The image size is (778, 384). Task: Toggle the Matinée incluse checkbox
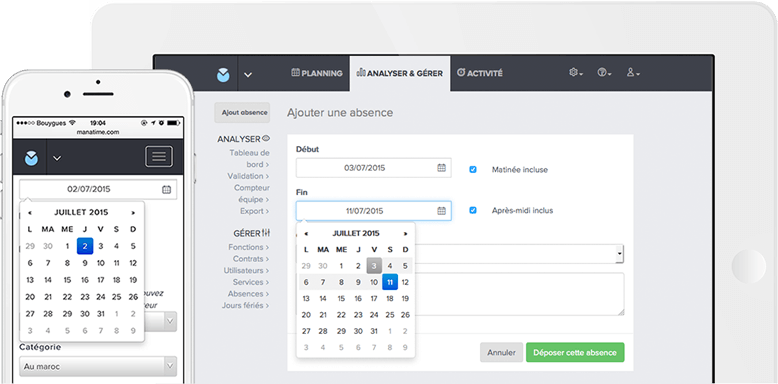pyautogui.click(x=473, y=169)
